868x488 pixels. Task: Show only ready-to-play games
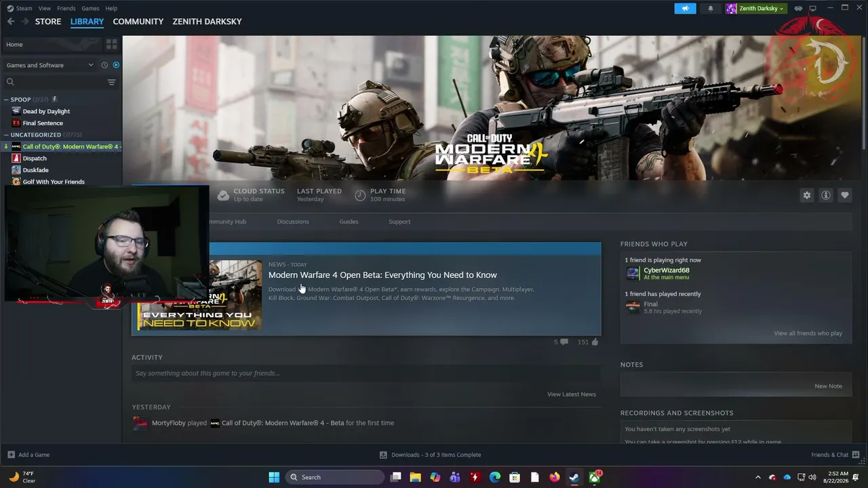[116, 65]
